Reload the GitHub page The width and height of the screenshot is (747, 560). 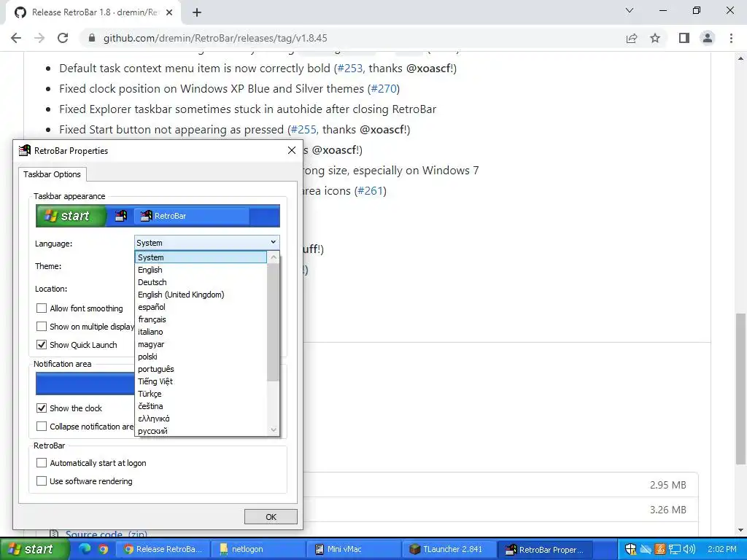[63, 38]
